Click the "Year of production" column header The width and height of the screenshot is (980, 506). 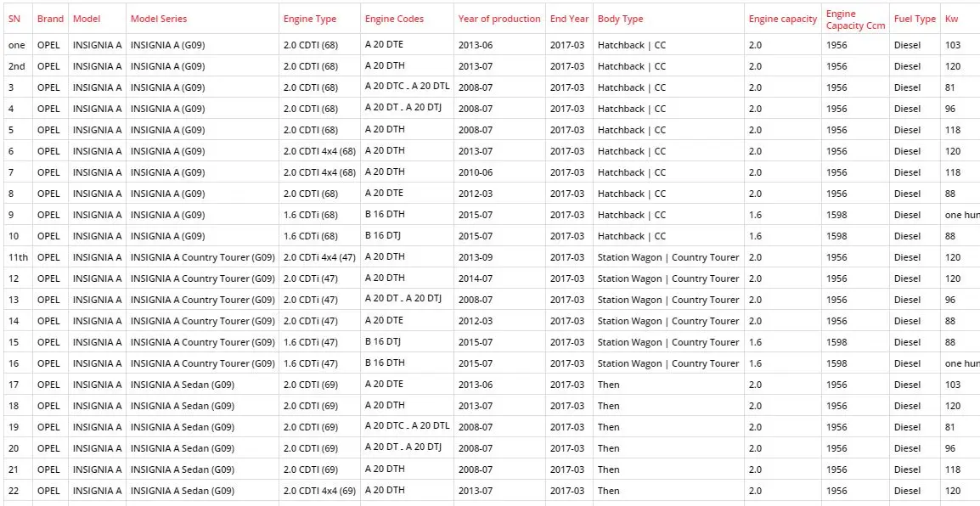point(499,19)
